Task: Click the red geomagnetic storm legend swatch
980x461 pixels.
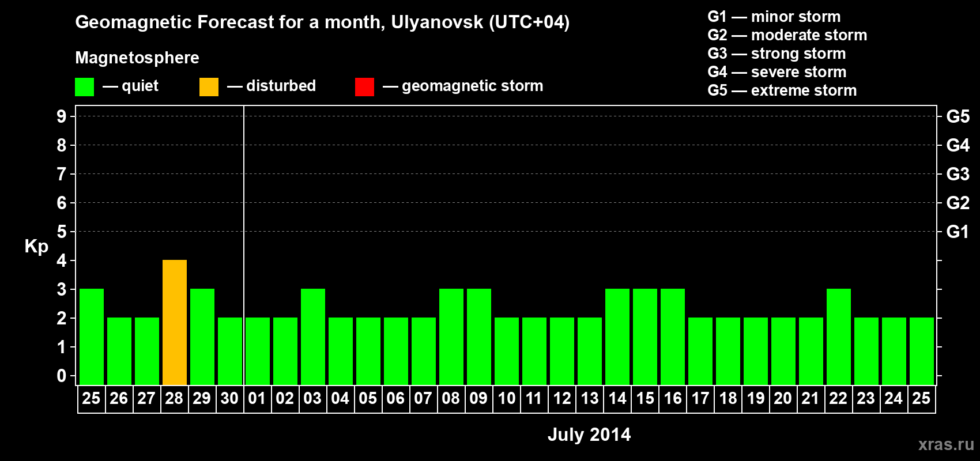Action: click(364, 87)
